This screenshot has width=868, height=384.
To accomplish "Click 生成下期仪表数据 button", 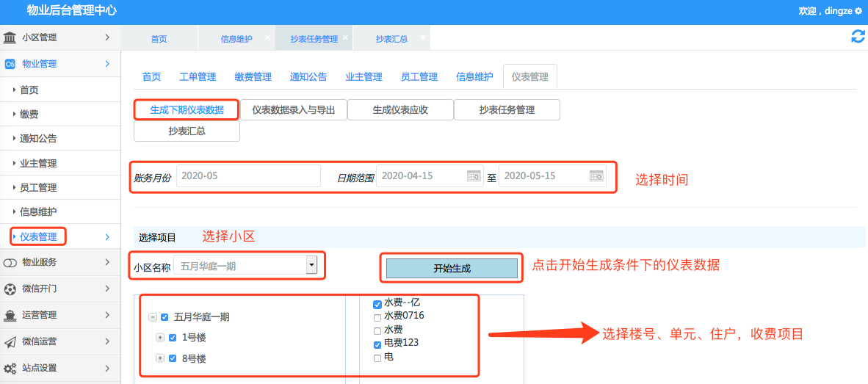I will [x=187, y=109].
